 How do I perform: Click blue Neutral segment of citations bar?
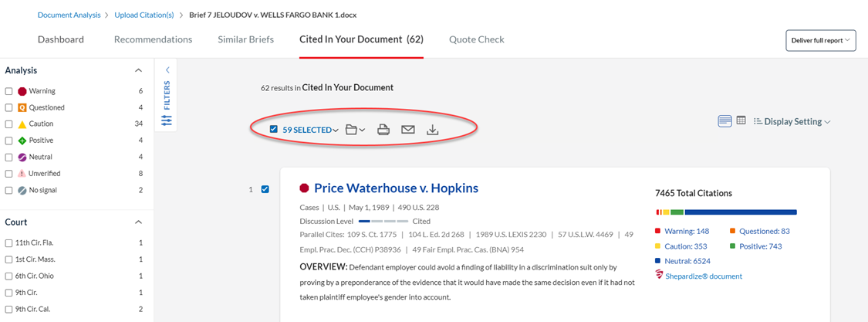click(741, 212)
